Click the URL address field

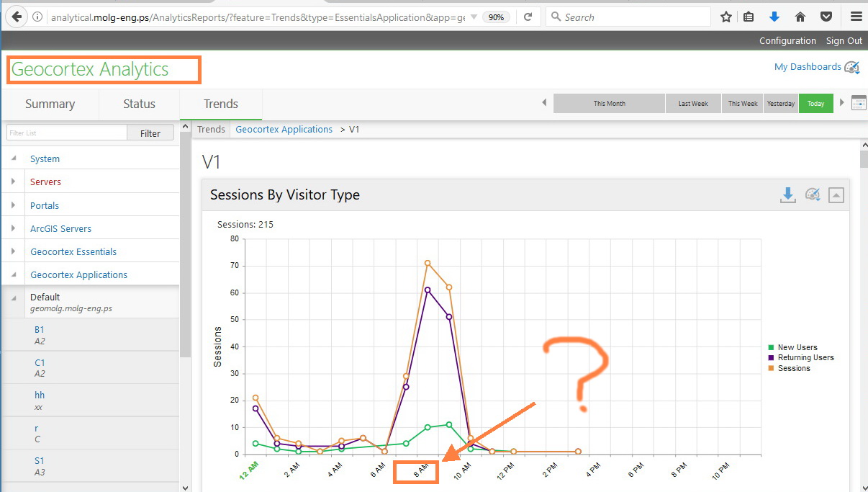click(258, 17)
